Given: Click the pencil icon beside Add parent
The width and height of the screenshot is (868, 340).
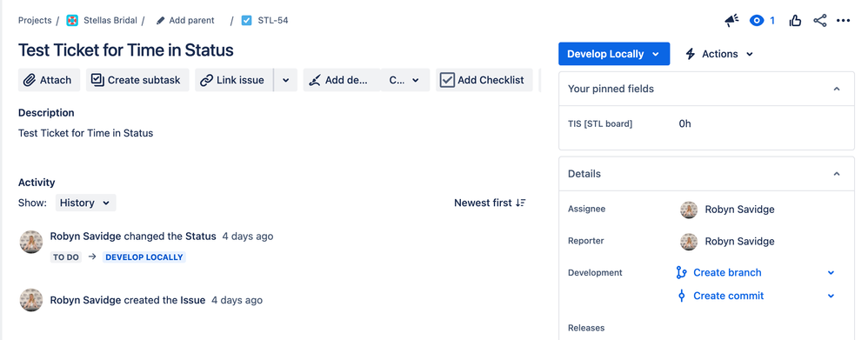Looking at the screenshot, I should click(x=161, y=21).
